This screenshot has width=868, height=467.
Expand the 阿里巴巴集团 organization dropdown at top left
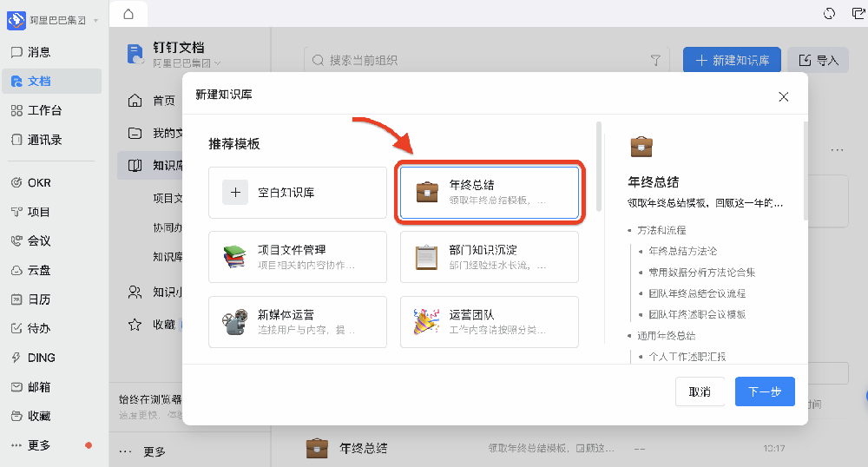point(95,21)
